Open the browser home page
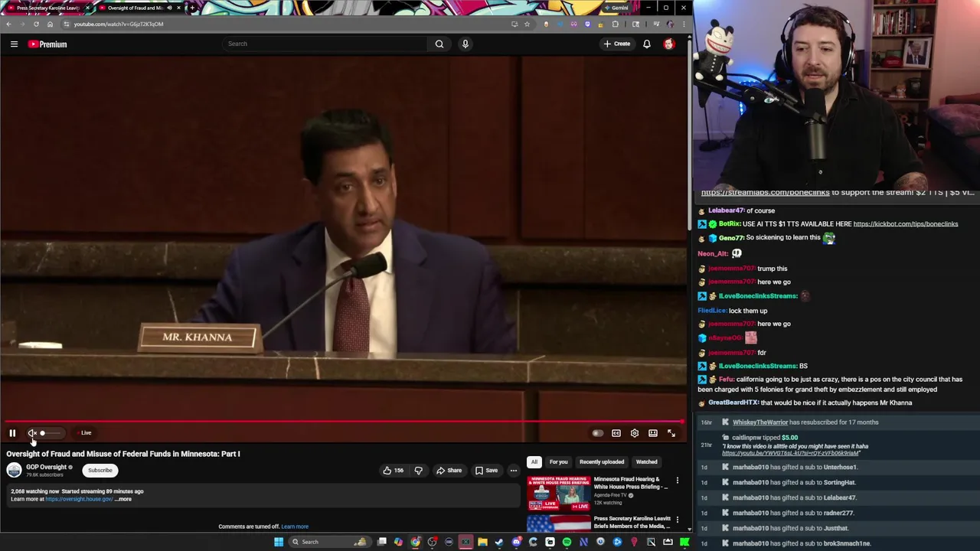Screen dimensions: 980x551 point(50,24)
